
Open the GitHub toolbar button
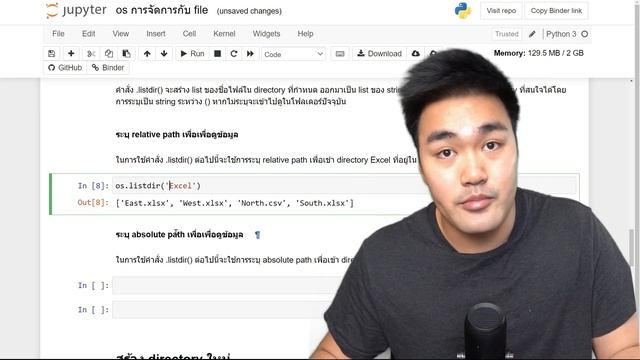tap(65, 68)
